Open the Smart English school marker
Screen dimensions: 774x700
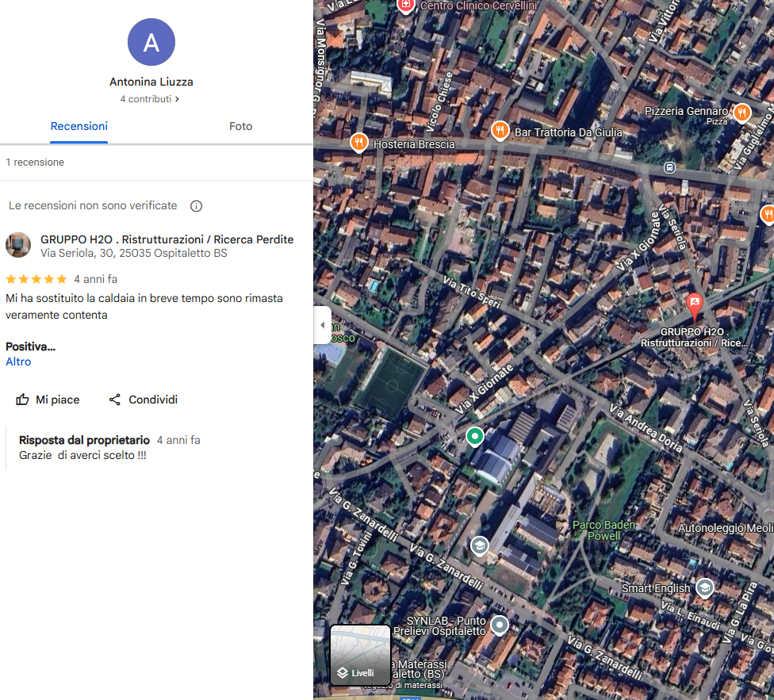[705, 588]
